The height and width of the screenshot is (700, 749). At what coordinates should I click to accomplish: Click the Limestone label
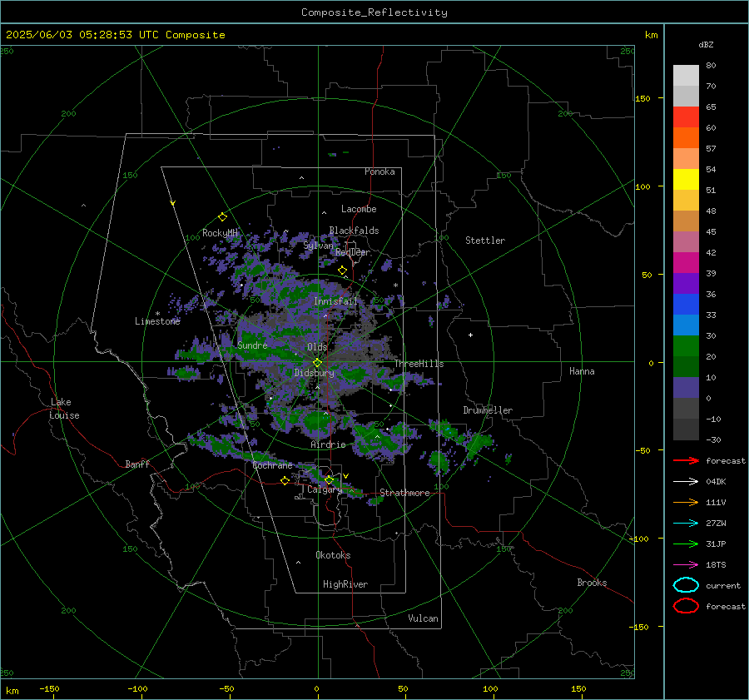[x=157, y=321]
